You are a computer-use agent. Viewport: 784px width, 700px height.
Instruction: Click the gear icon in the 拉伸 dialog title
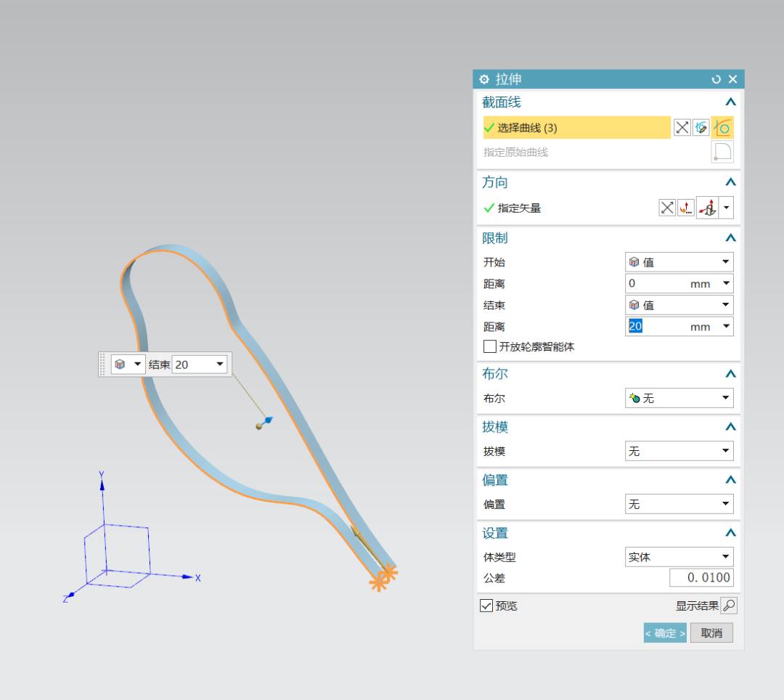click(x=484, y=79)
